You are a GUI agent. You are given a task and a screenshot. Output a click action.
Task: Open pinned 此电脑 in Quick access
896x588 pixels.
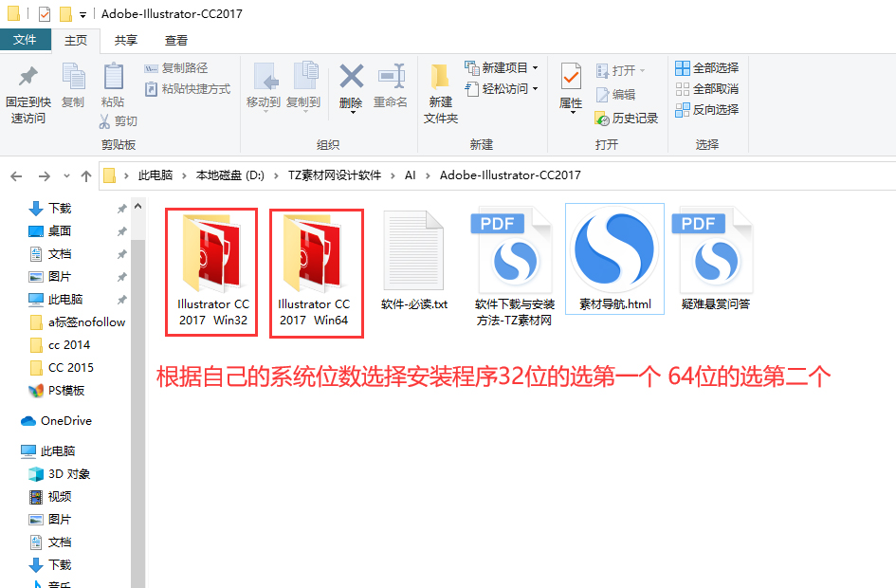[55, 300]
